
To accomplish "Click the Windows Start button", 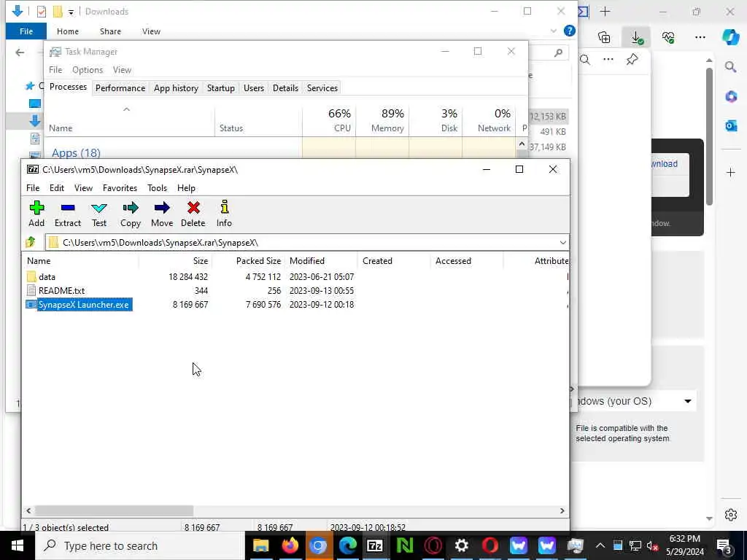I will click(18, 545).
